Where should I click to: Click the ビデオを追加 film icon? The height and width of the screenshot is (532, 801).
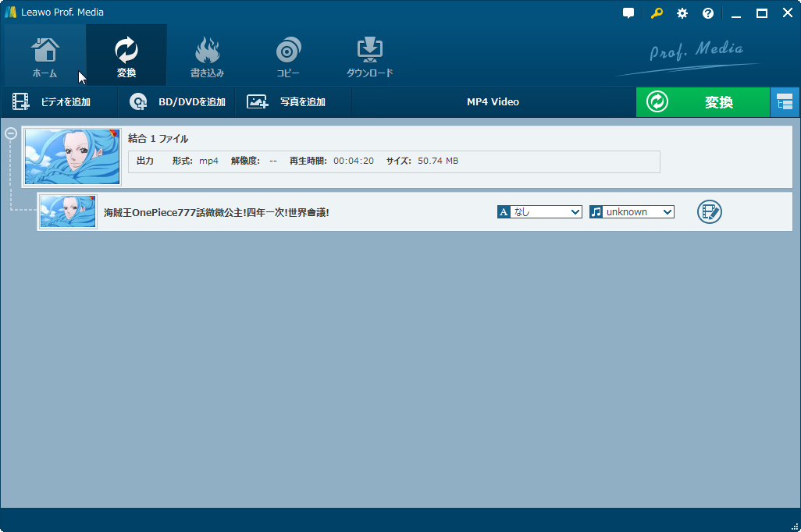coord(21,101)
